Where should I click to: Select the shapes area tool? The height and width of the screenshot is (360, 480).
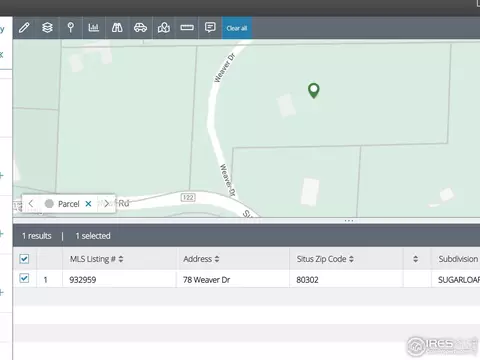pyautogui.click(x=164, y=28)
